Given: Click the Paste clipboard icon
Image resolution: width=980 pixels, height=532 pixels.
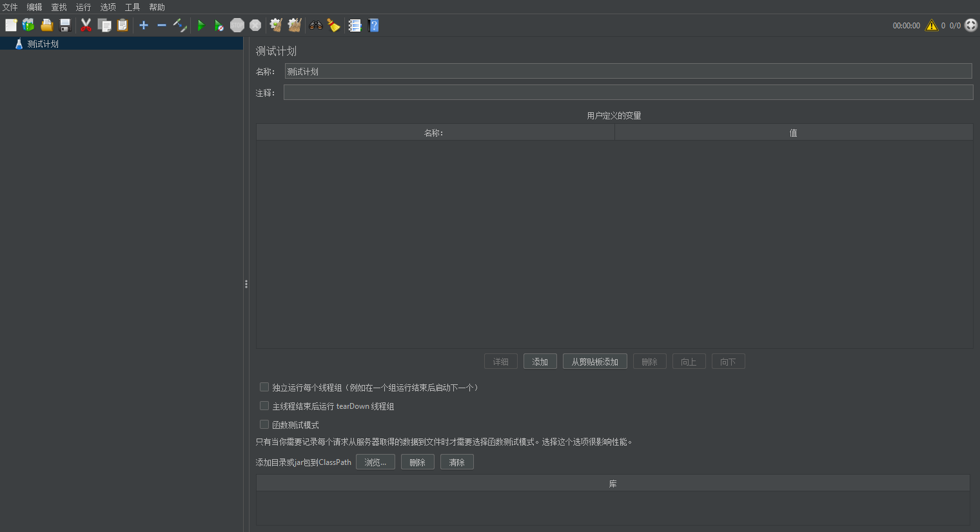Looking at the screenshot, I should tap(122, 25).
